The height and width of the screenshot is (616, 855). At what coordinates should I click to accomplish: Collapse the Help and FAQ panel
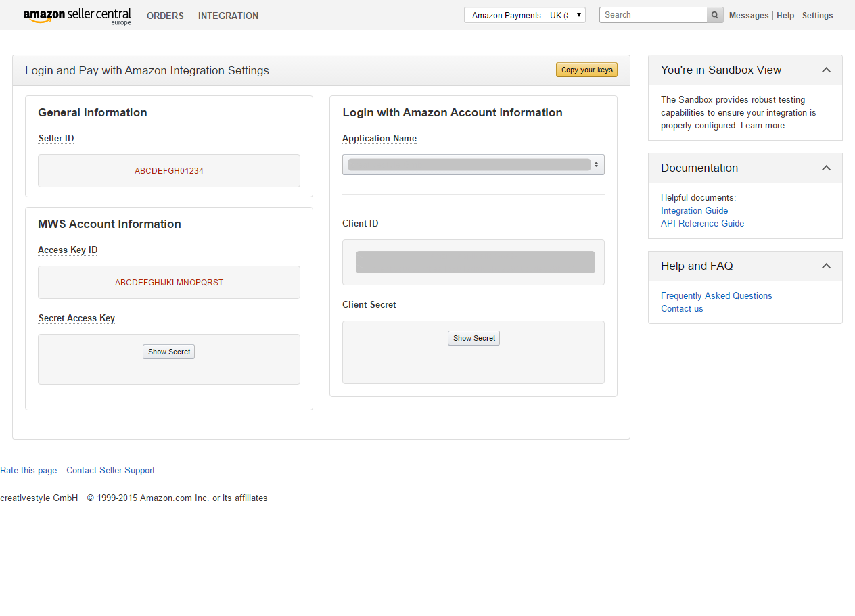coord(826,266)
